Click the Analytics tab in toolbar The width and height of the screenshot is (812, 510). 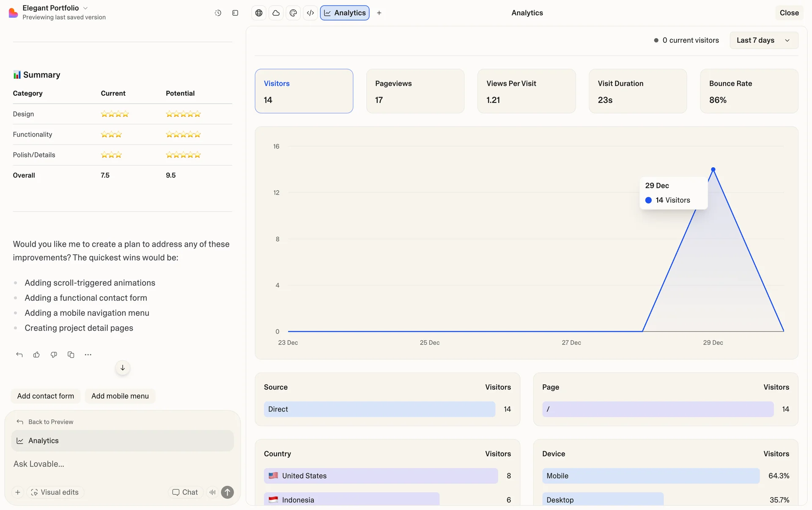tap(345, 13)
